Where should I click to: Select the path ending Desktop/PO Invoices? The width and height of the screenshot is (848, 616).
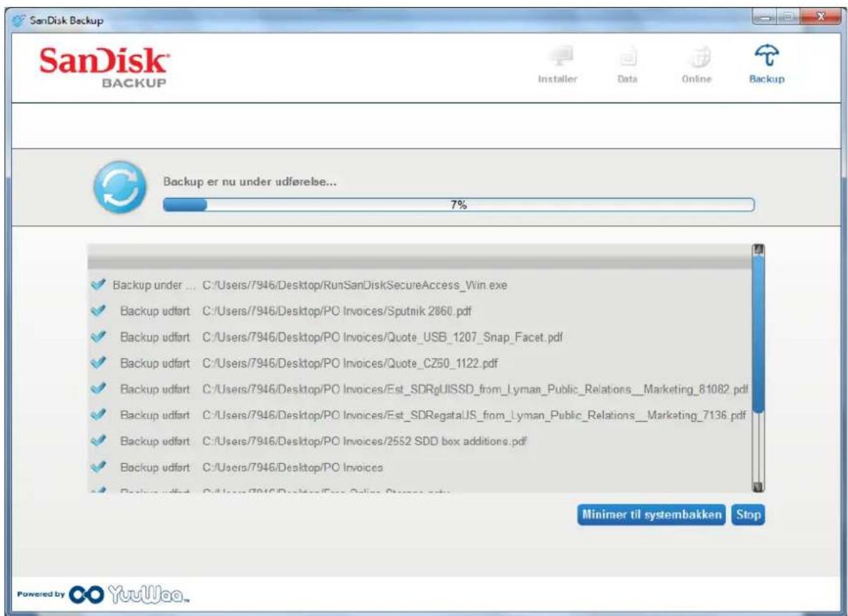[x=293, y=467]
